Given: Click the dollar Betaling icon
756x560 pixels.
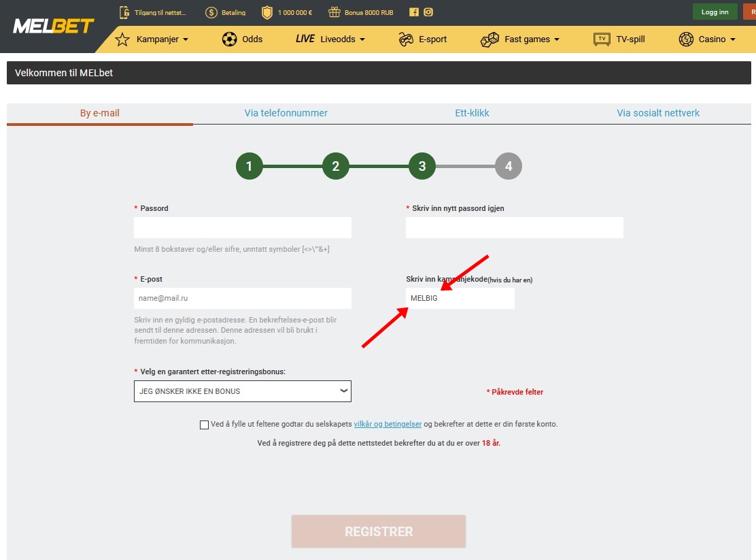Looking at the screenshot, I should click(211, 12).
